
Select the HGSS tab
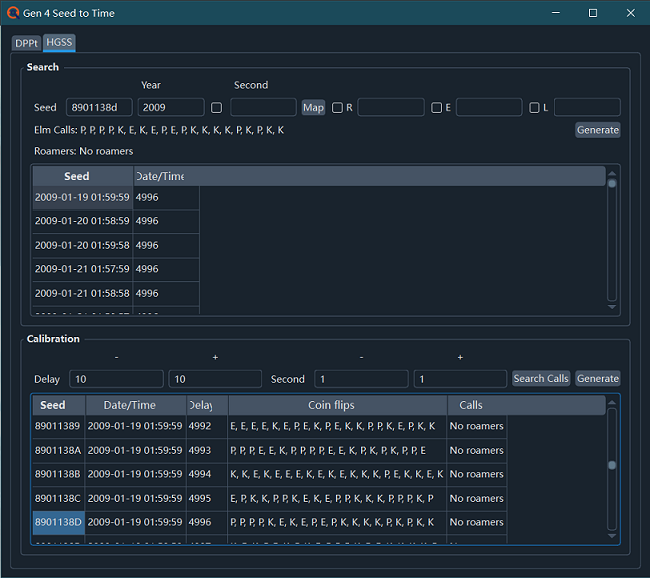pyautogui.click(x=59, y=43)
